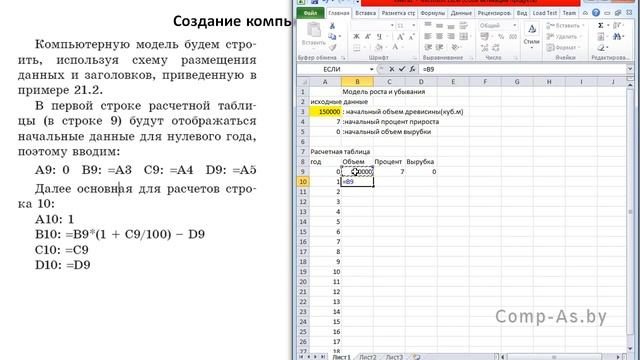The width and height of the screenshot is (640, 360).
Task: Cancel formula entry with the X
Action: point(391,69)
